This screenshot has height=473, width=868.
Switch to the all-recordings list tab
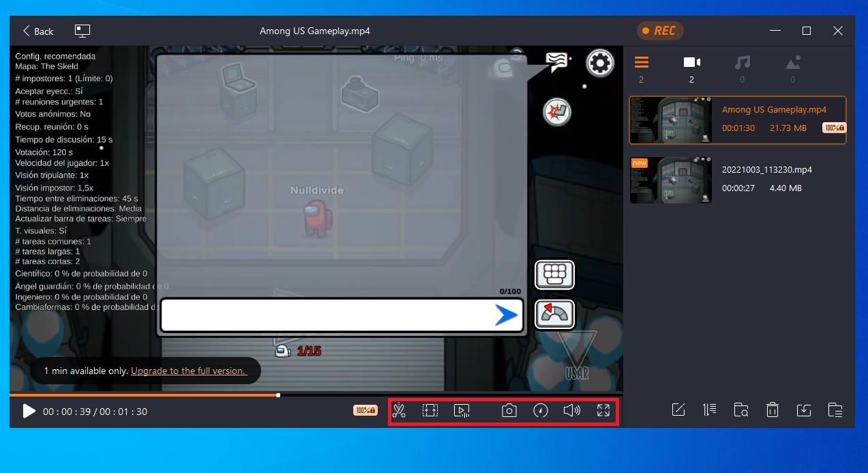(x=642, y=68)
